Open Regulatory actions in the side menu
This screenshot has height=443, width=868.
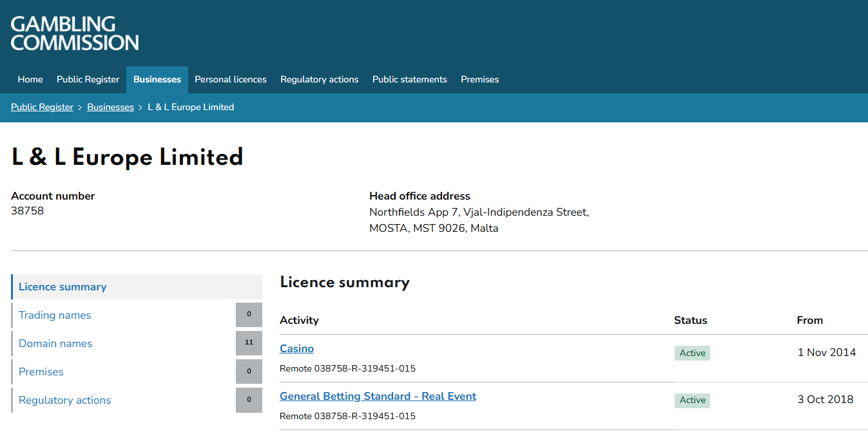point(65,400)
